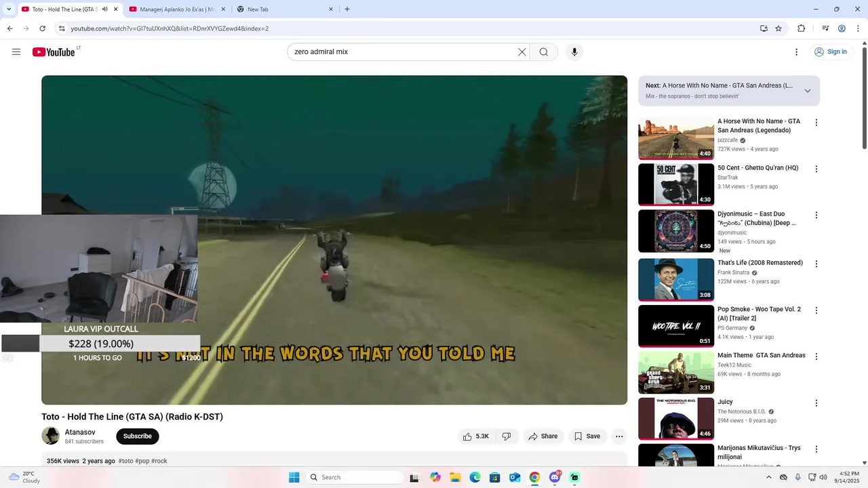Open the #pop hashtag link

142,461
